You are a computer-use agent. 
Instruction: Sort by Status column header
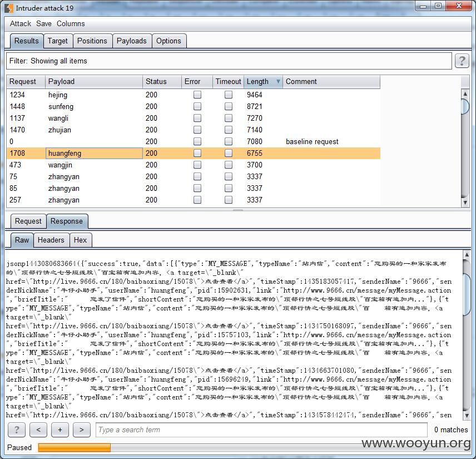(x=162, y=81)
